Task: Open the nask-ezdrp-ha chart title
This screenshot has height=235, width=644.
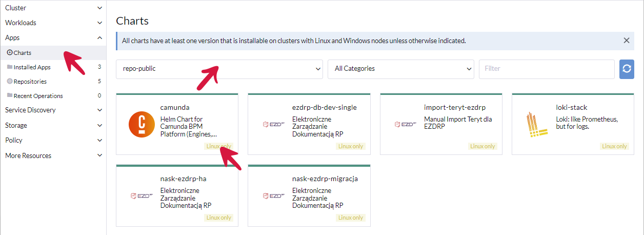Action: pyautogui.click(x=183, y=179)
